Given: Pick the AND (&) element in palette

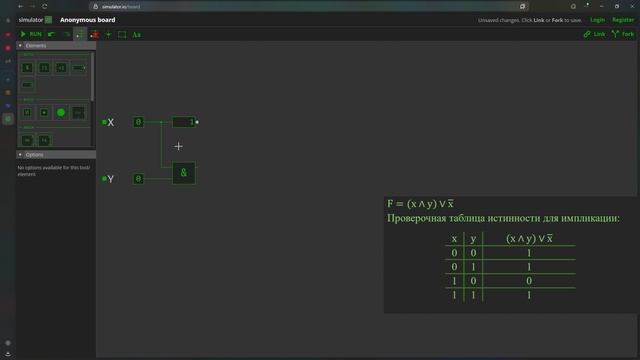Looking at the screenshot, I should 27,68.
